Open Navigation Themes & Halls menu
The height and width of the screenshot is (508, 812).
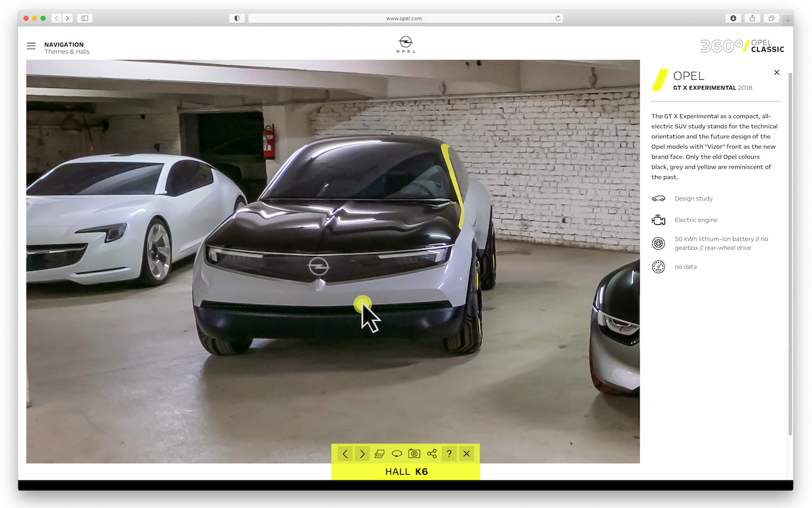67,48
